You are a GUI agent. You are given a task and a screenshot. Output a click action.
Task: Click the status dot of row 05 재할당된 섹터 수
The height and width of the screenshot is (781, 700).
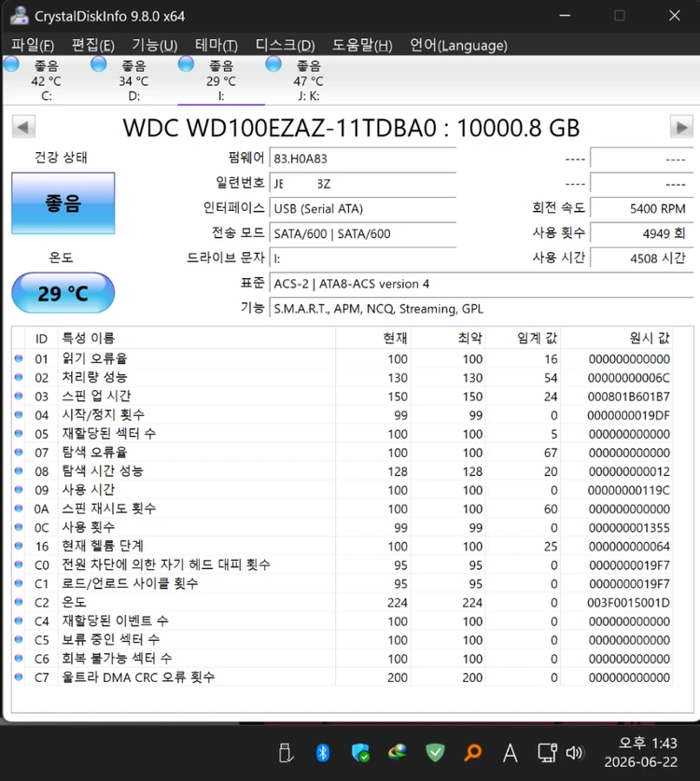click(19, 433)
